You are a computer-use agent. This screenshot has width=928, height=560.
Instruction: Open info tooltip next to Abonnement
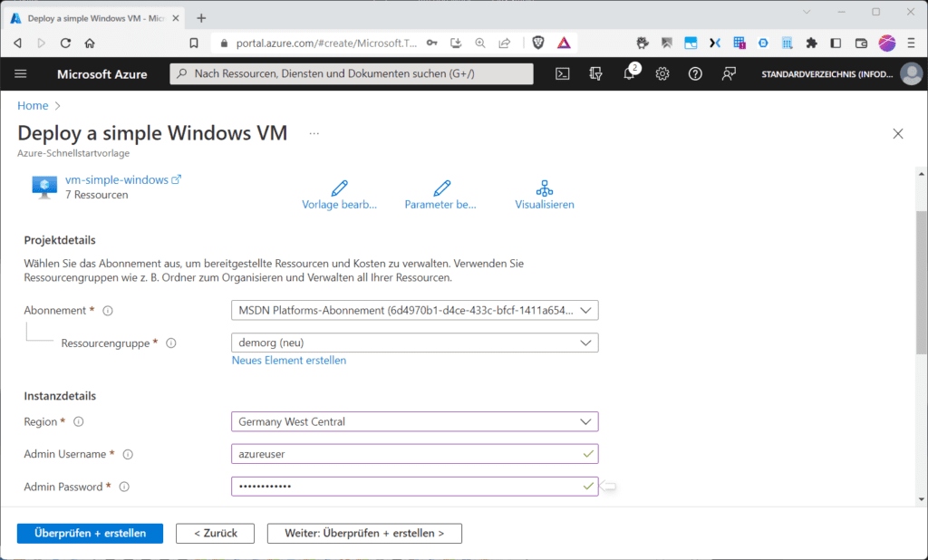[x=108, y=311]
